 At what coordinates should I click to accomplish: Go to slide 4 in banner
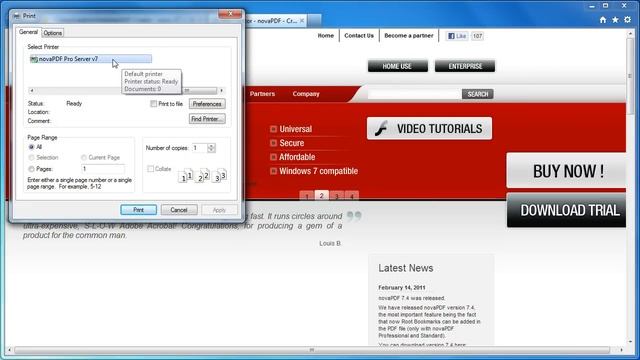pos(352,197)
